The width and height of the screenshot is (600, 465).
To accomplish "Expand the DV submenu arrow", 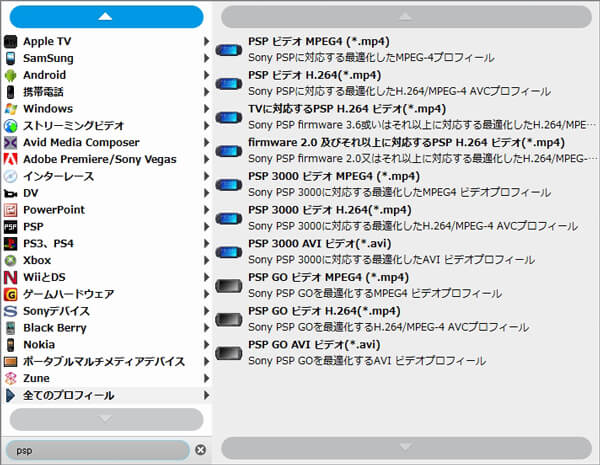I will pos(206,193).
